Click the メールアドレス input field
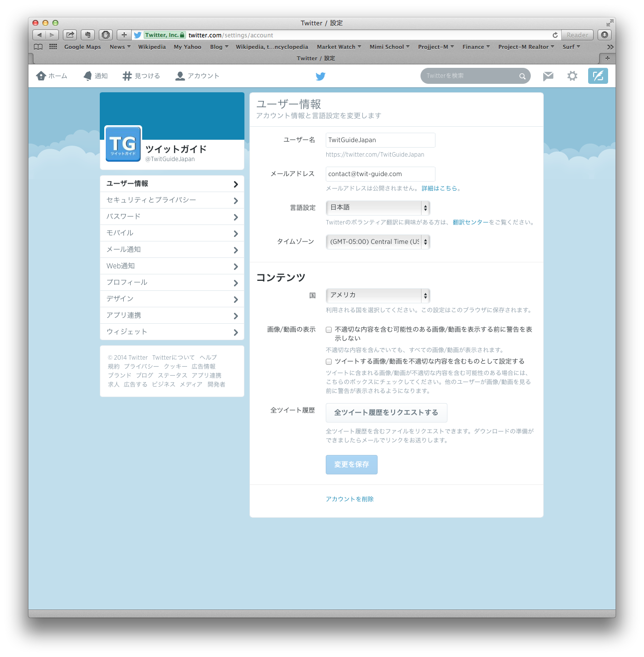Image resolution: width=644 pixels, height=657 pixels. (381, 174)
